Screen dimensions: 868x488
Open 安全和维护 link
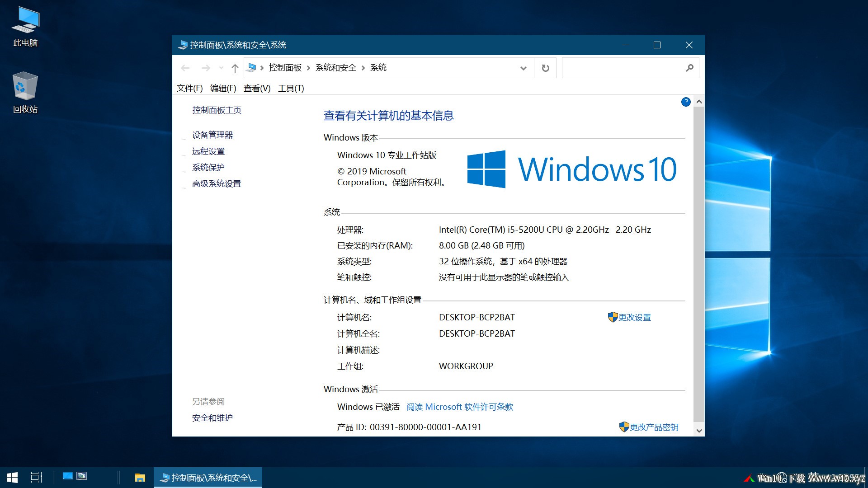pyautogui.click(x=212, y=418)
